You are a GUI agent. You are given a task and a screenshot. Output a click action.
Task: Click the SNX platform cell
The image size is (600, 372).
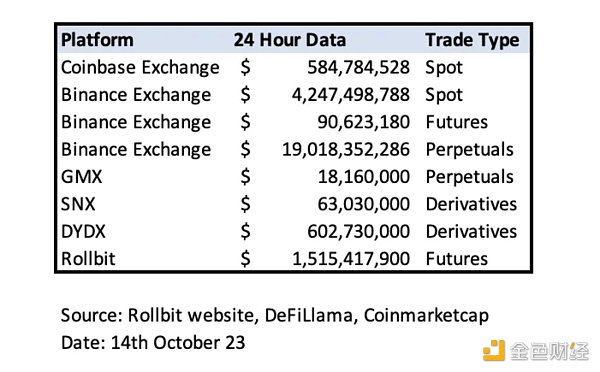(78, 204)
